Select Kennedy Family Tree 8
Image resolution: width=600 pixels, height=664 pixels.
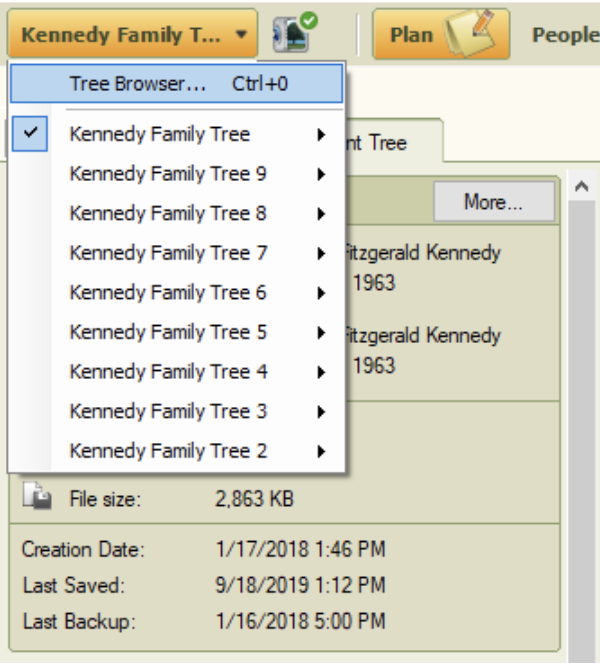pos(177,213)
